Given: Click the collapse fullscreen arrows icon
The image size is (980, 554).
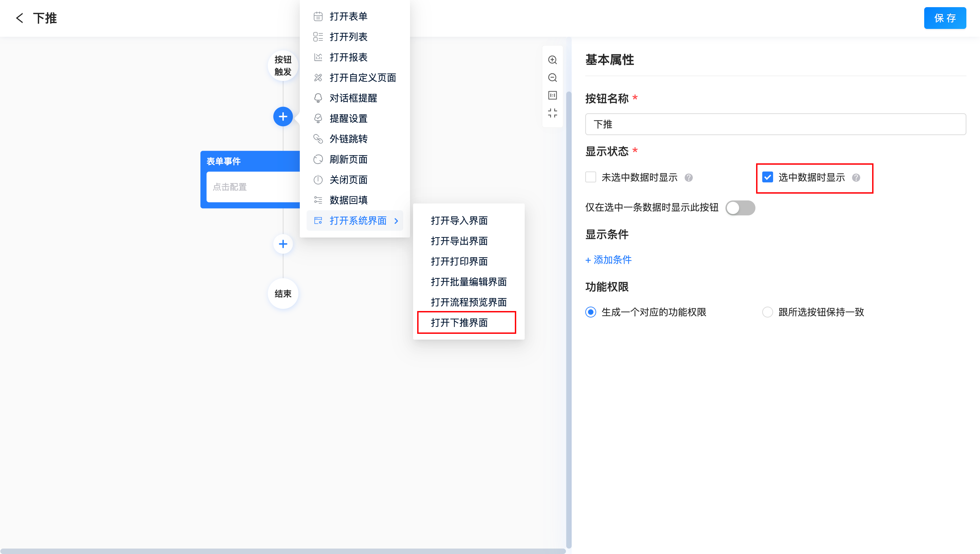Looking at the screenshot, I should 552,113.
